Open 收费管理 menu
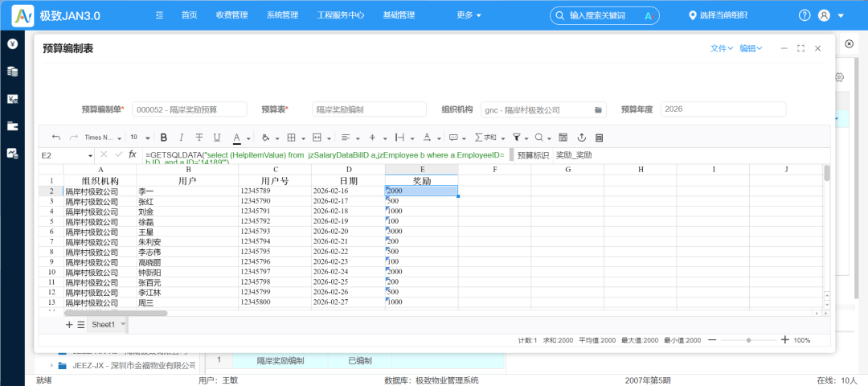Screen dimensions: 868x386 click(232, 15)
